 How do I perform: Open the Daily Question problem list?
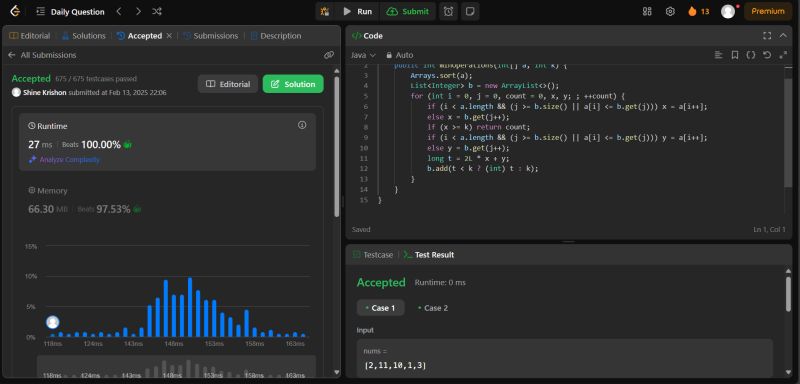pos(71,11)
